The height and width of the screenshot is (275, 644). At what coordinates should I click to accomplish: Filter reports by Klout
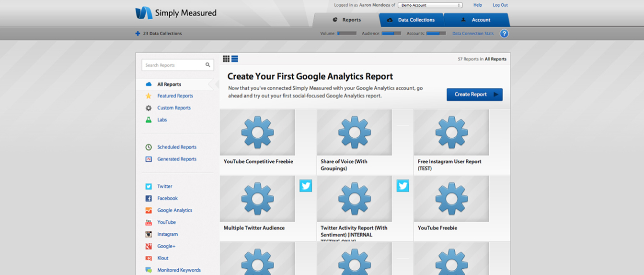click(163, 258)
